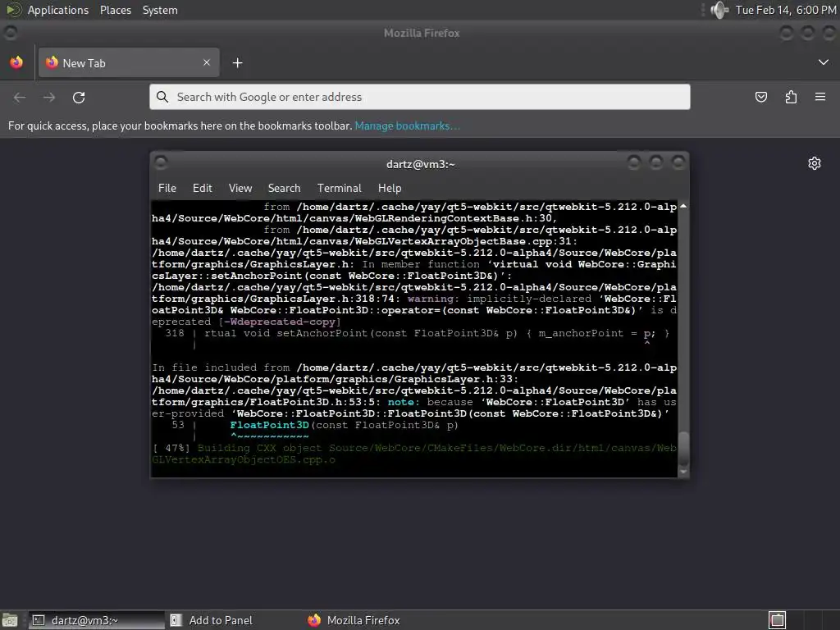Open the System menu in top panel
Image resolution: width=840 pixels, height=630 pixels.
point(160,10)
